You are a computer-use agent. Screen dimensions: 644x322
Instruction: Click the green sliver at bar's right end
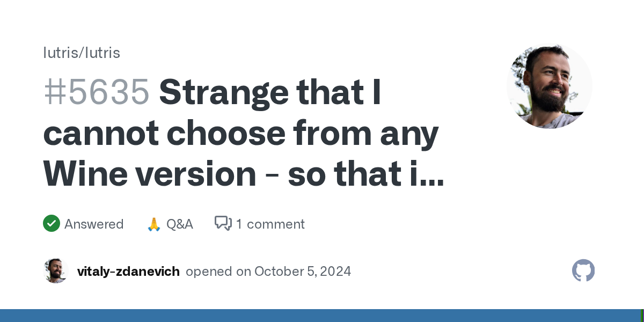pyautogui.click(x=642, y=316)
